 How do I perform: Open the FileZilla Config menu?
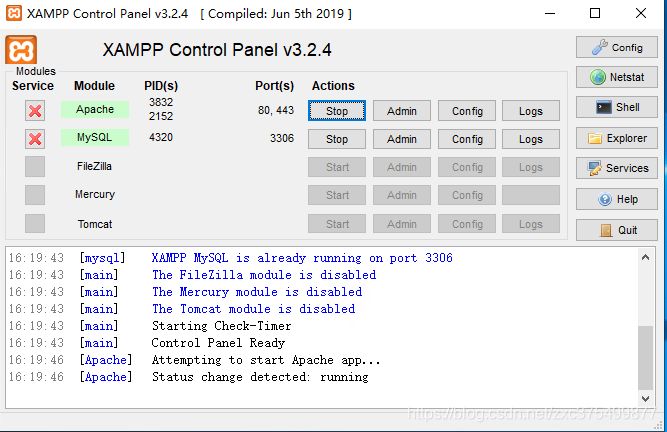[x=467, y=167]
